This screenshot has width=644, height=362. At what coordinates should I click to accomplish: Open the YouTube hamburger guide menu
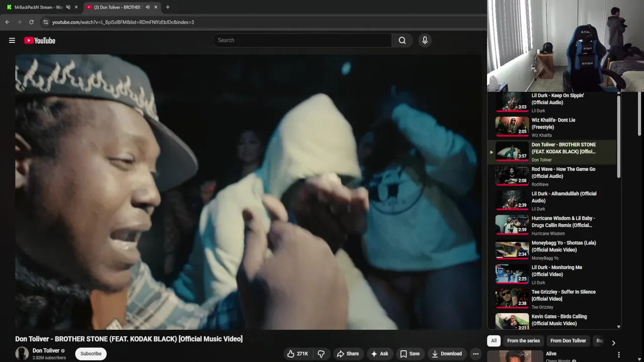tap(12, 40)
